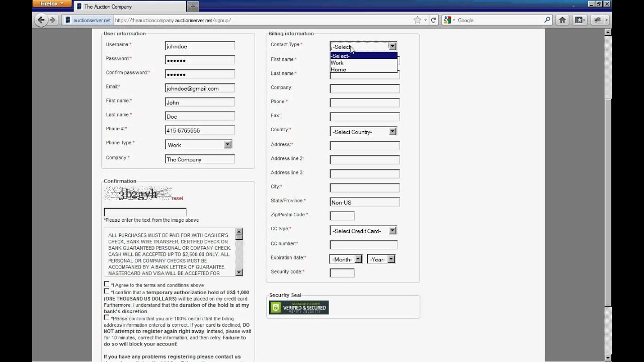Click the browser URL address bar
The width and height of the screenshot is (644, 362).
click(x=262, y=20)
